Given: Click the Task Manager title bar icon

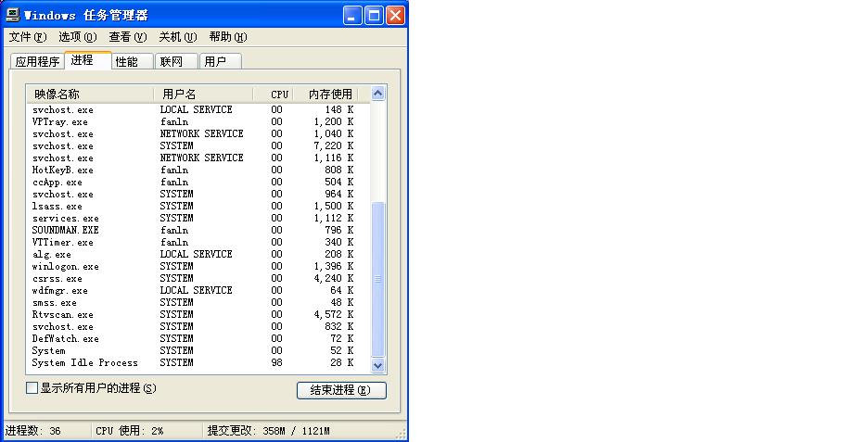Looking at the screenshot, I should (x=13, y=15).
